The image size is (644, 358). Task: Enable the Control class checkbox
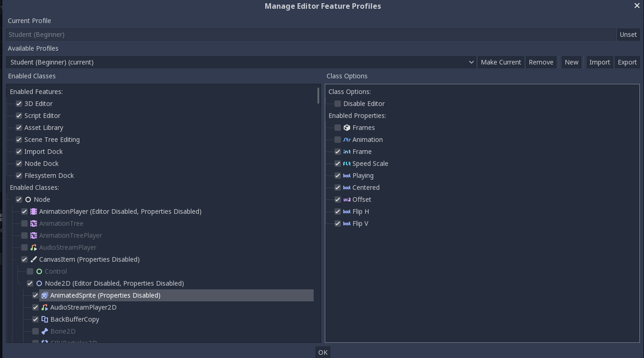click(30, 271)
